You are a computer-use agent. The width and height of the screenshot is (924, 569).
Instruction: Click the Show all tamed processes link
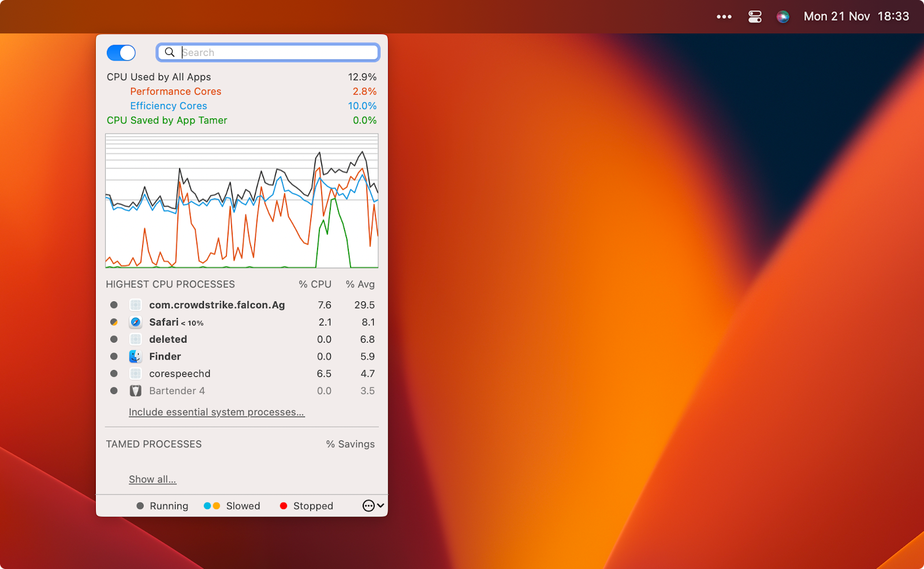[x=152, y=480]
